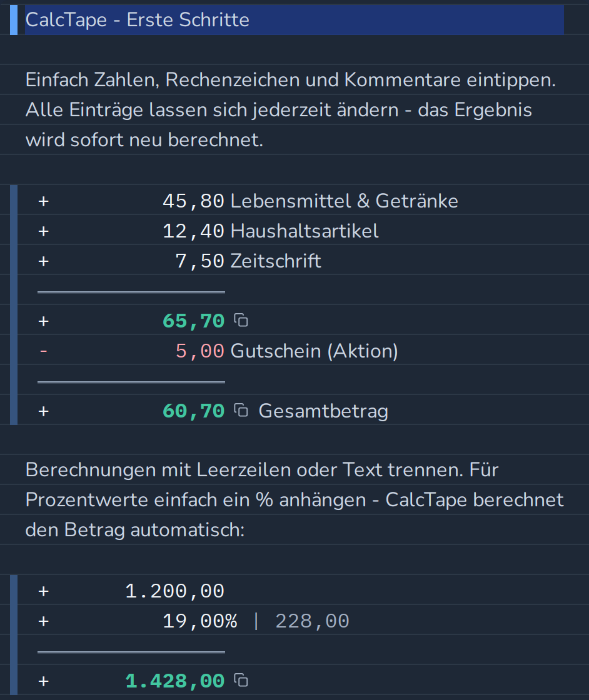Copy the 1.428,00 total result
Viewport: 589px width, 700px height.
[241, 680]
